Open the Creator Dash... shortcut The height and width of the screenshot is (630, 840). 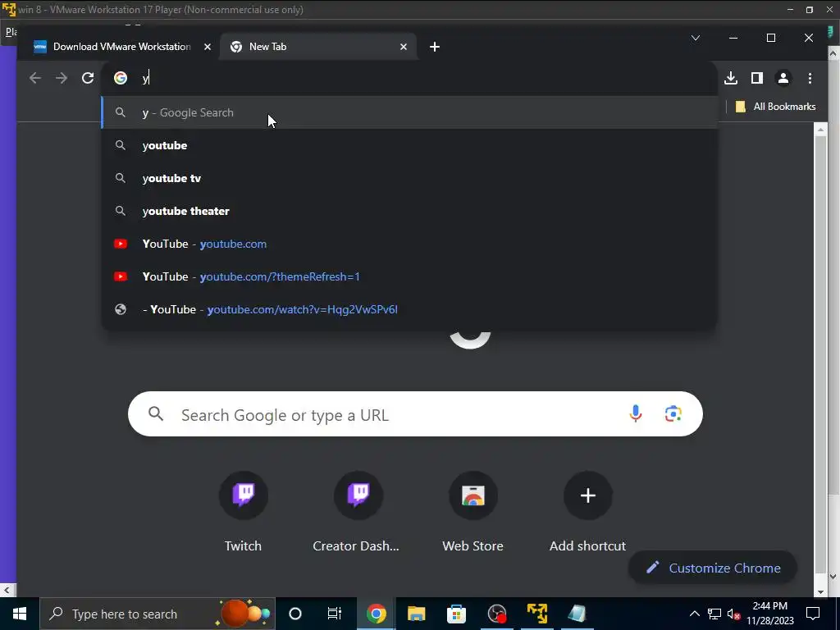pyautogui.click(x=358, y=512)
